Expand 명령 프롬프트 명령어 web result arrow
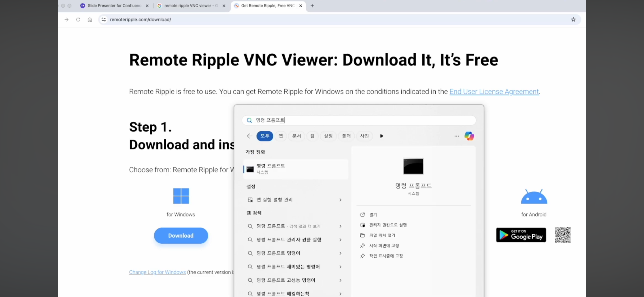Screen dimensions: 644x297 [340, 253]
